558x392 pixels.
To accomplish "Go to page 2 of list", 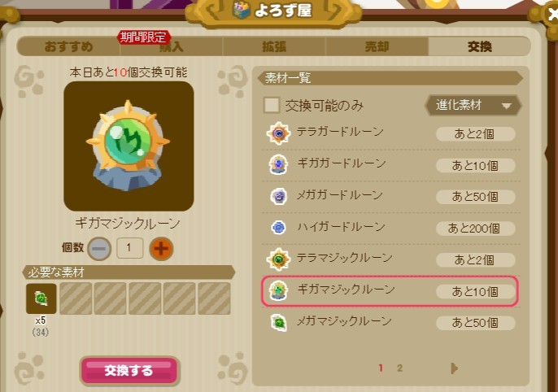I will (399, 368).
